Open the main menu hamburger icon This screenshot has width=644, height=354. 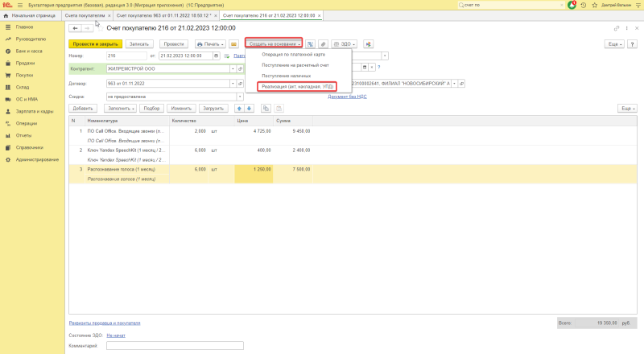click(19, 5)
